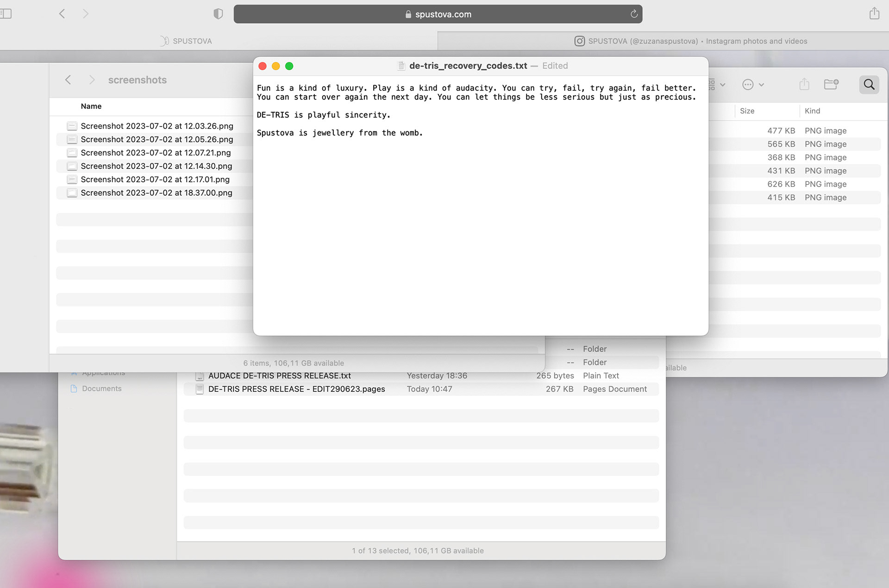Sort Finder list by Kind column

tap(812, 111)
